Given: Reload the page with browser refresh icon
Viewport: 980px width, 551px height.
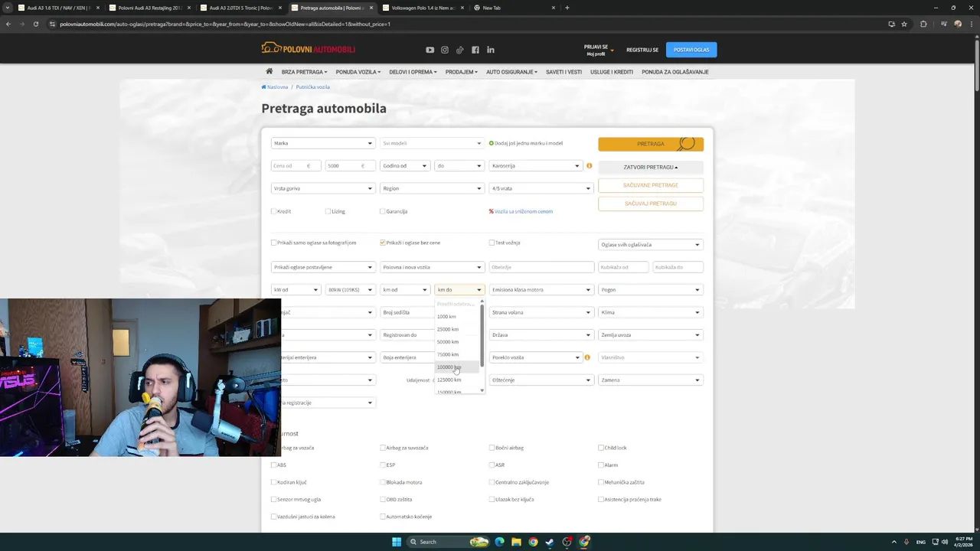Looking at the screenshot, I should coord(36,24).
